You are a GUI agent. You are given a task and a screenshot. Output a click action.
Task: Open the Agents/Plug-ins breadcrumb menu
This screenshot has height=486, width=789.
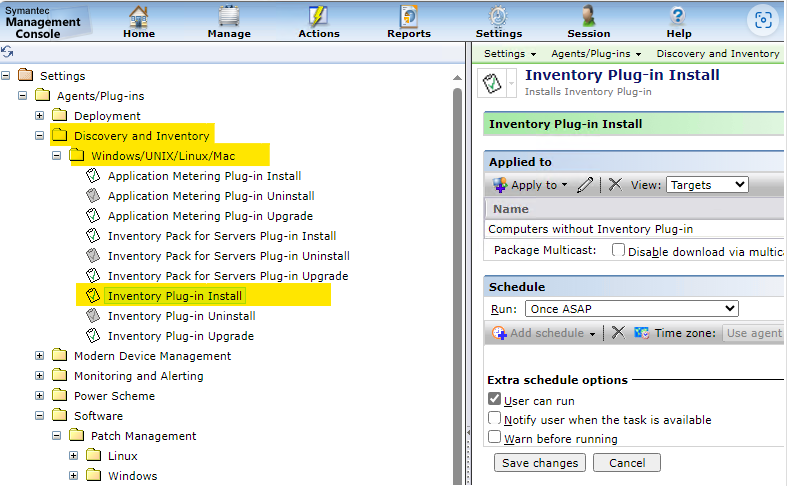595,54
